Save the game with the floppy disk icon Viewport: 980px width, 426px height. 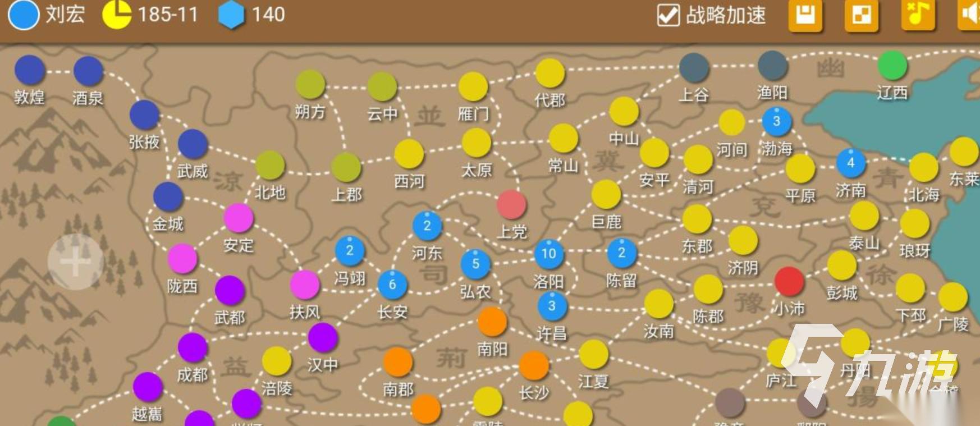[805, 15]
